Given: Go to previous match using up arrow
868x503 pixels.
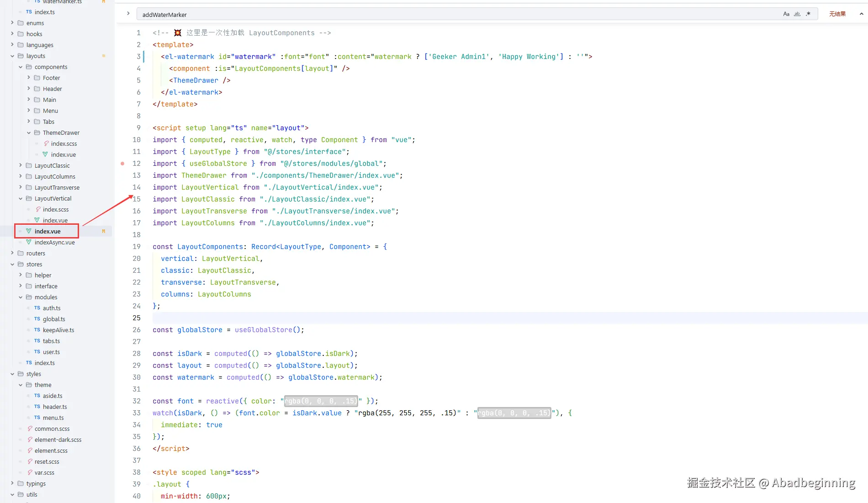Looking at the screenshot, I should pos(861,14).
